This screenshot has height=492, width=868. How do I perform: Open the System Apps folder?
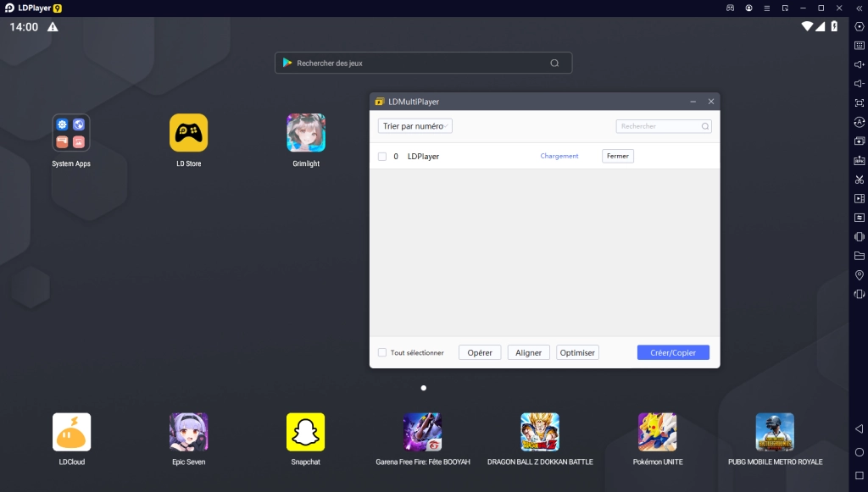point(71,133)
